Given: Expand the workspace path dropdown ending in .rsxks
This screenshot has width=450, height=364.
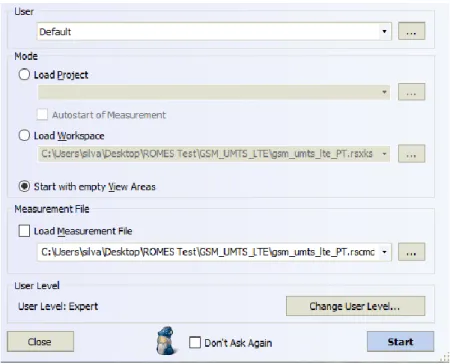Looking at the screenshot, I should pos(384,154).
